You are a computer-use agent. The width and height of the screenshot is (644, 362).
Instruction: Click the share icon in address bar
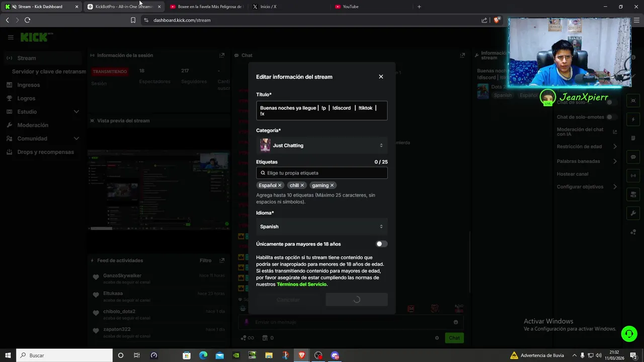(484, 20)
